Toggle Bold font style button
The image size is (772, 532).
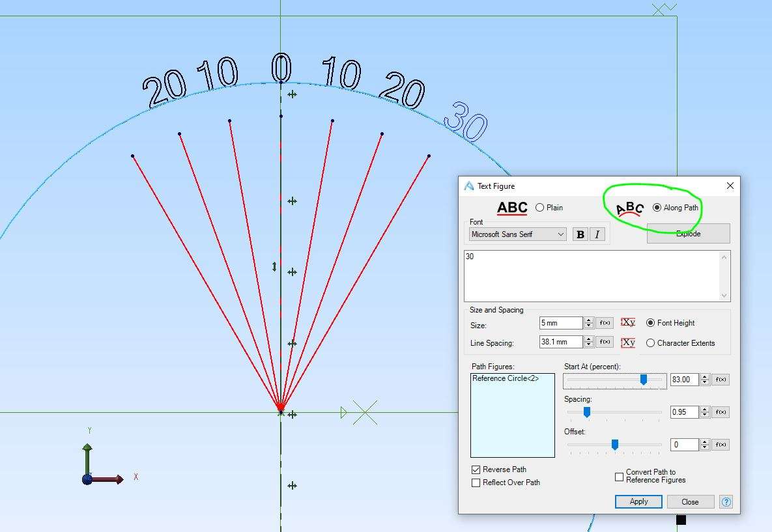click(580, 234)
